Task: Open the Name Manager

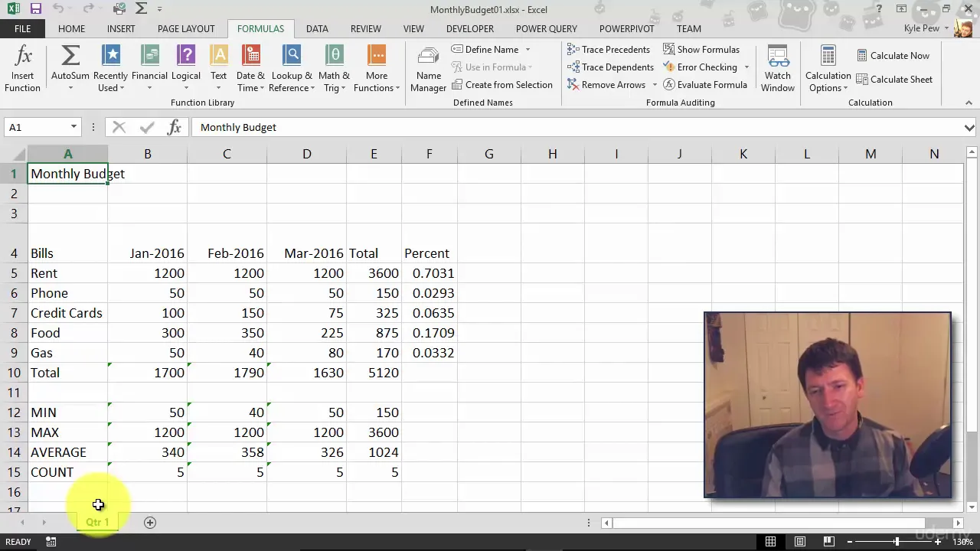Action: coord(429,68)
